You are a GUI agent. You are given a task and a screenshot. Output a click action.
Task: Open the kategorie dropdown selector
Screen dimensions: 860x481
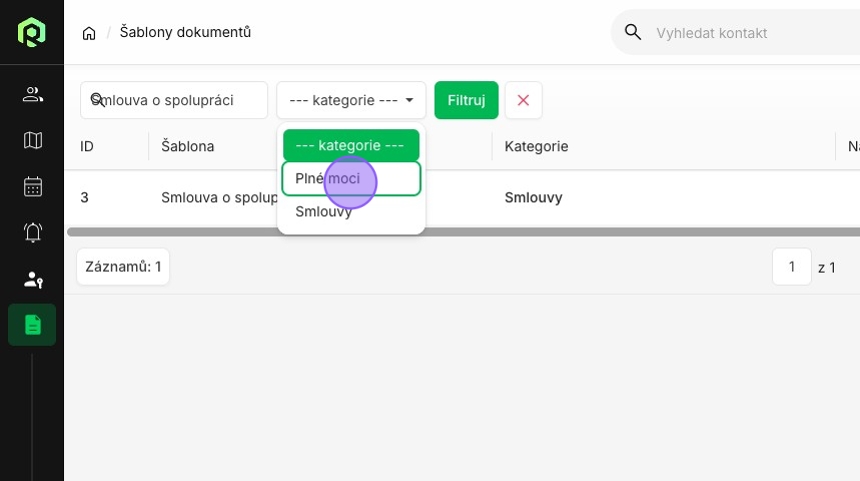coord(351,100)
